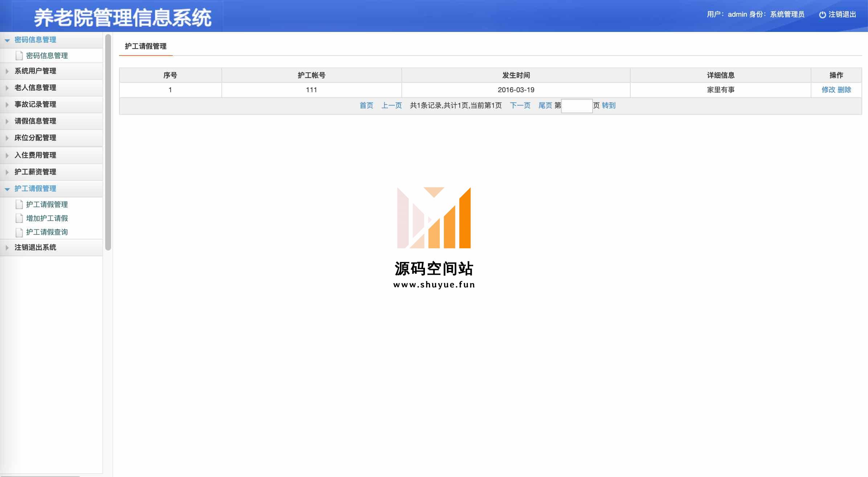Select 增加护工请假 in sidebar
Viewport: 868px width, 477px height.
47,218
